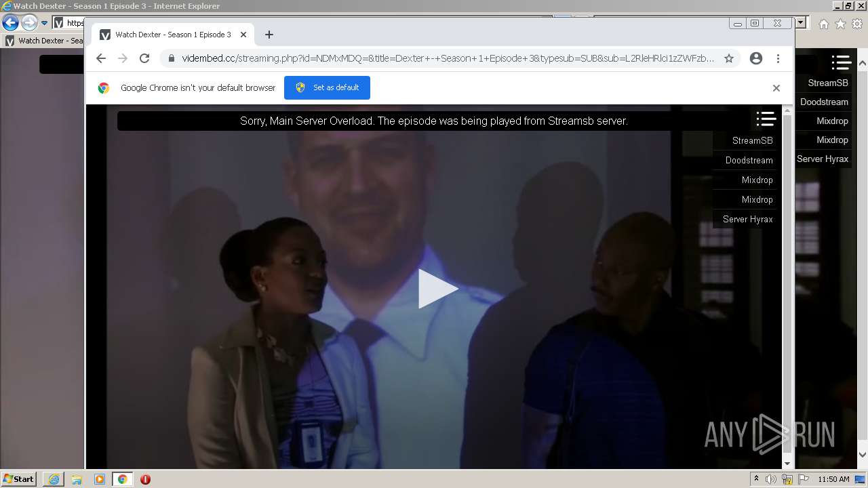Click Internet Explorer's back button
Image resolution: width=868 pixels, height=488 pixels.
pos(10,22)
